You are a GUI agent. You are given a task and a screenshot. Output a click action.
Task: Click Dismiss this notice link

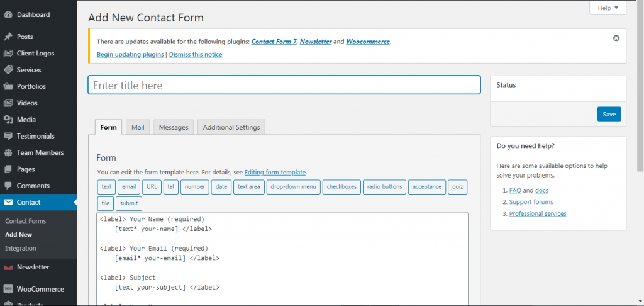(196, 54)
